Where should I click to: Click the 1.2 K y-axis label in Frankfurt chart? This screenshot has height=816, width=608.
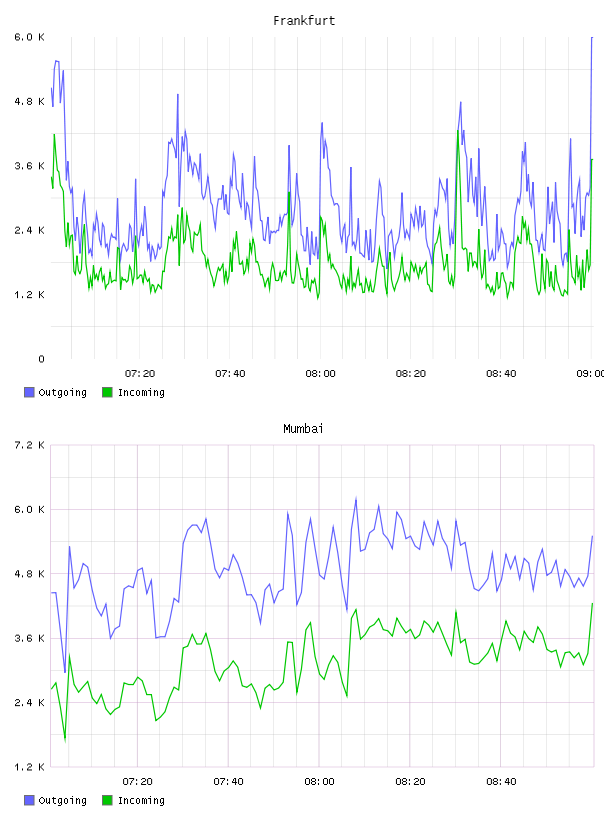30,295
